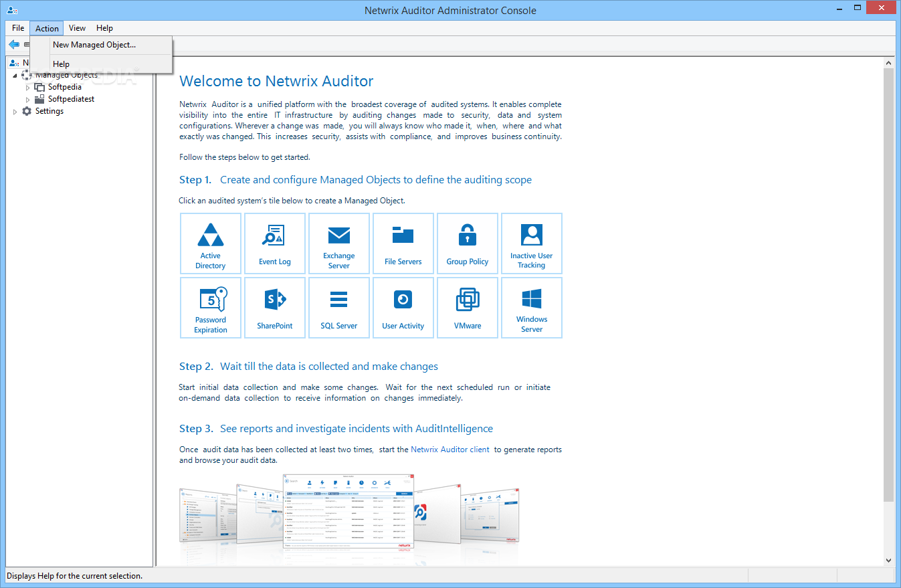Image resolution: width=901 pixels, height=588 pixels.
Task: Click the Step 1 heading text
Action: (x=355, y=180)
